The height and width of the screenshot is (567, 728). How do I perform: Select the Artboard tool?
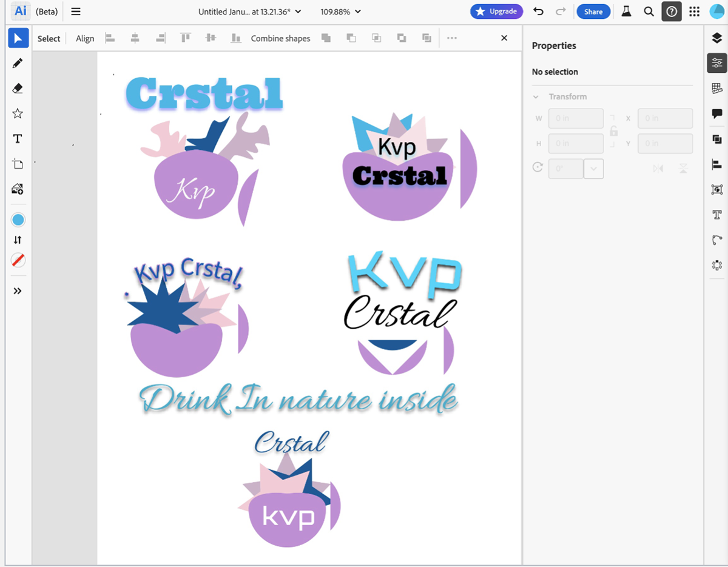coord(18,164)
